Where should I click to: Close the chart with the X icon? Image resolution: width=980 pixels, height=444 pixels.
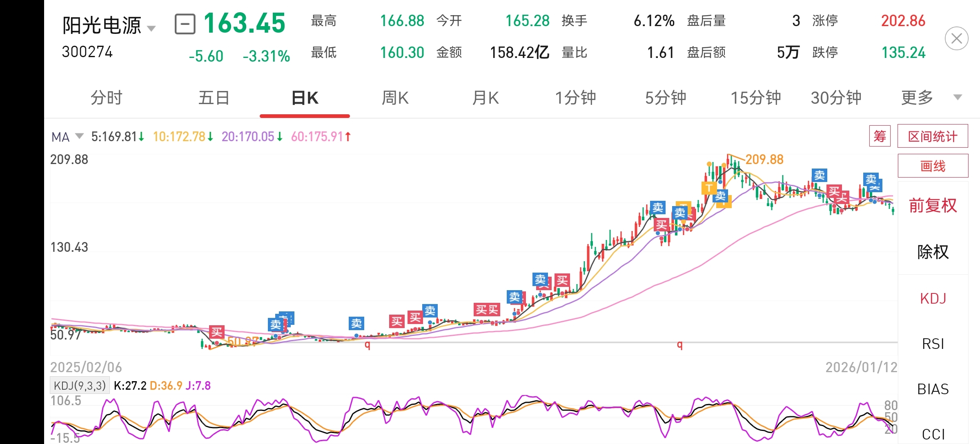pos(956,39)
